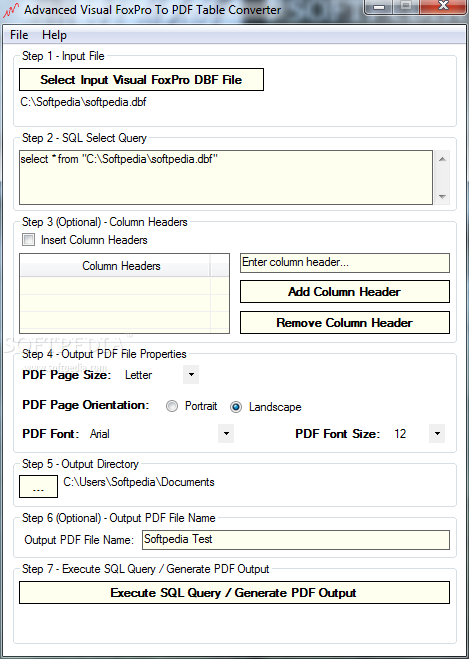Open the File menu

[x=19, y=35]
